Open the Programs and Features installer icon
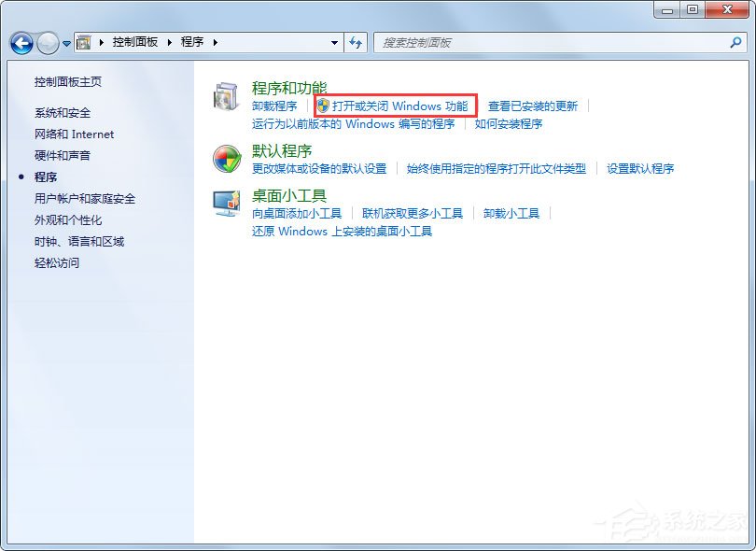 point(225,95)
